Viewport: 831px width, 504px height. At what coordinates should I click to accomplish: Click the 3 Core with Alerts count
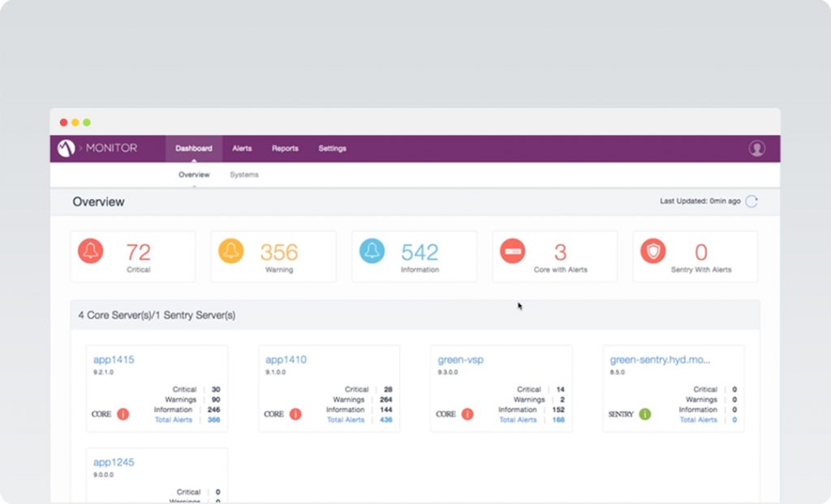560,252
